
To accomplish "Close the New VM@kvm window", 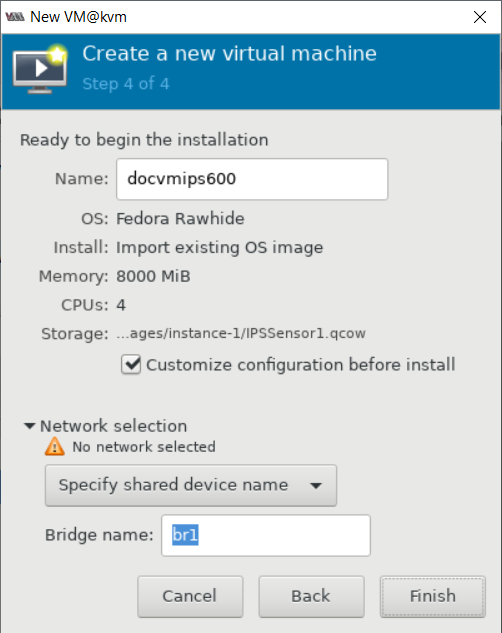I will [x=480, y=17].
